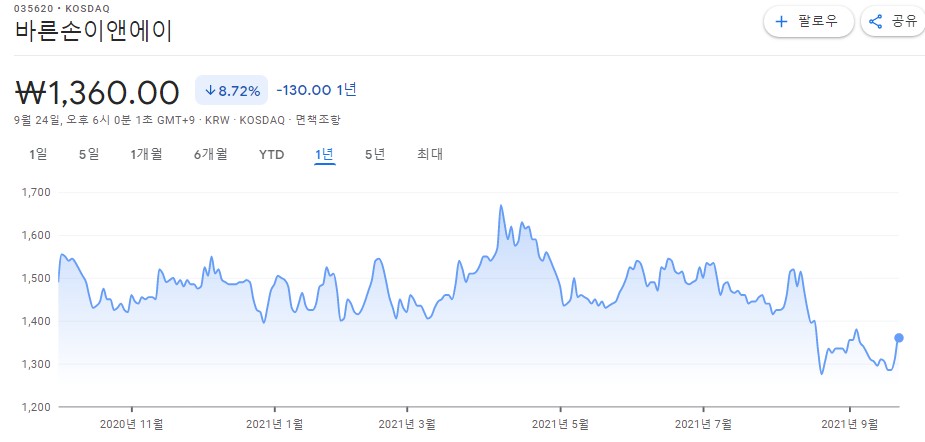This screenshot has width=925, height=442.
Task: Click the 2021년 7월 axis label
Action: (703, 424)
